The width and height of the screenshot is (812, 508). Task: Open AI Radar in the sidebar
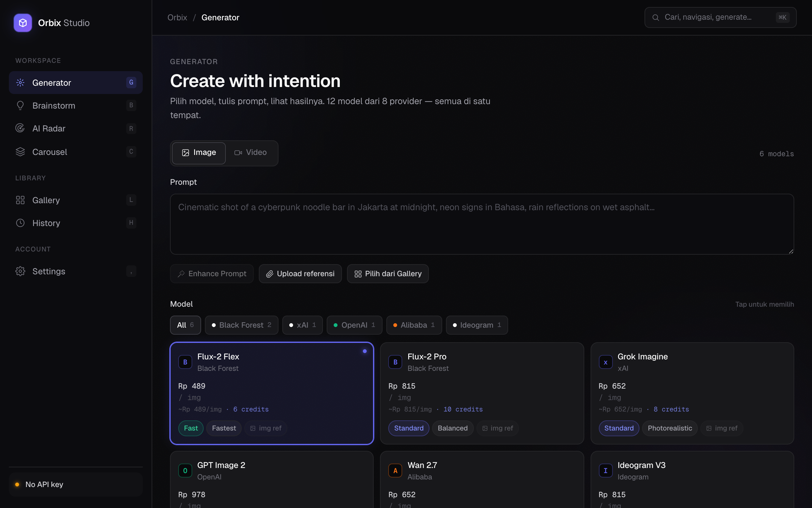coord(76,128)
